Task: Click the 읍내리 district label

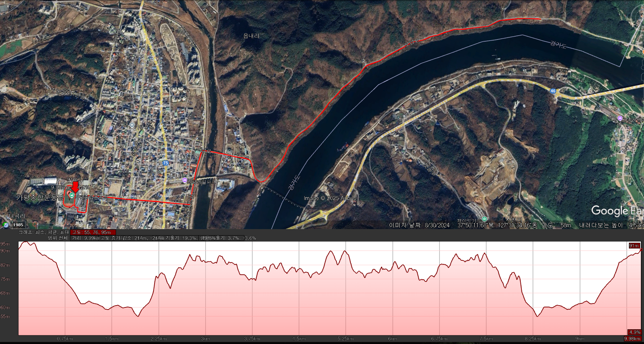Action: click(x=251, y=36)
